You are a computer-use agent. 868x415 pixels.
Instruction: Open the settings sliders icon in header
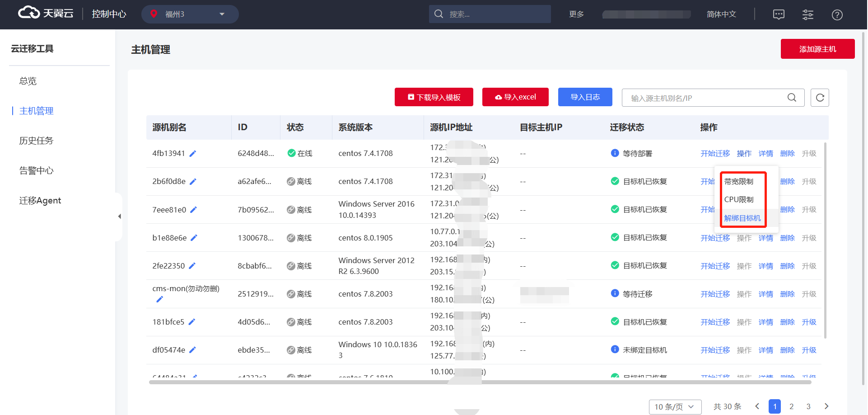[x=807, y=15]
